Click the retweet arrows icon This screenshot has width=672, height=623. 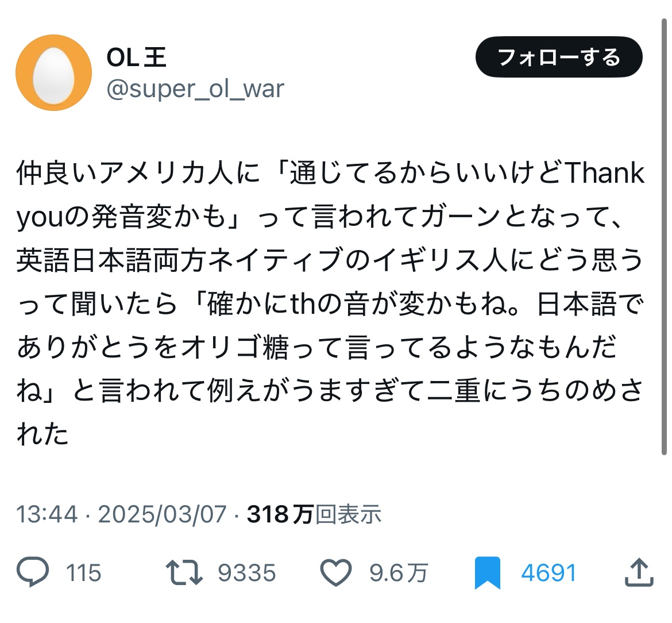[x=184, y=572]
